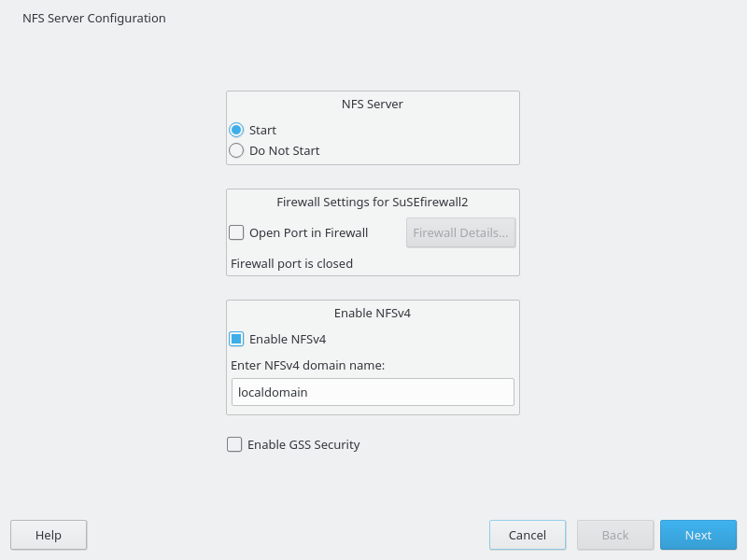Proceed with the Next button
Viewport: 747px width, 560px height.
pyautogui.click(x=698, y=535)
